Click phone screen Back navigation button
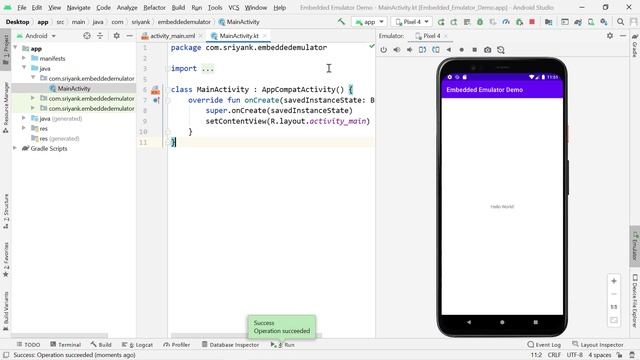The image size is (640, 360). pos(469,322)
